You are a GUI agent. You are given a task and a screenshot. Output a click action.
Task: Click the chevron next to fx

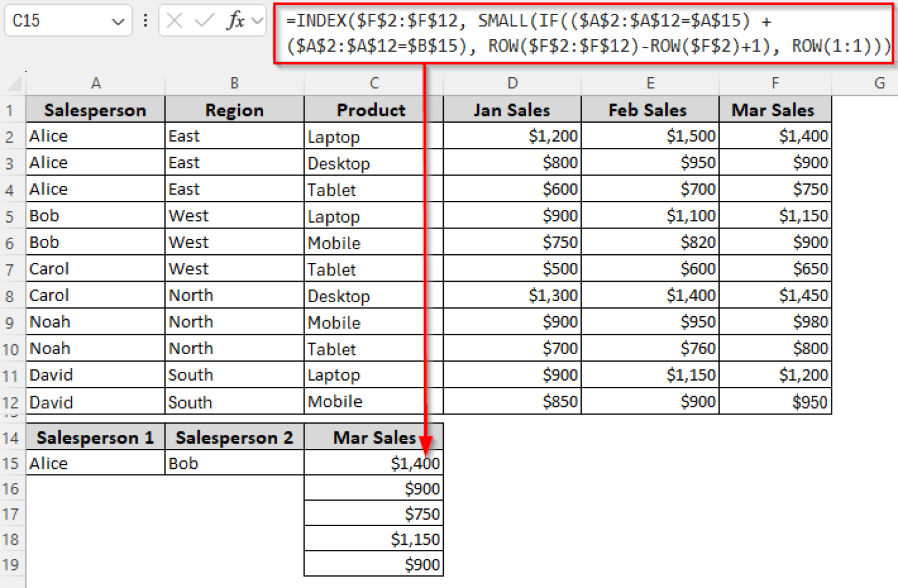[256, 20]
